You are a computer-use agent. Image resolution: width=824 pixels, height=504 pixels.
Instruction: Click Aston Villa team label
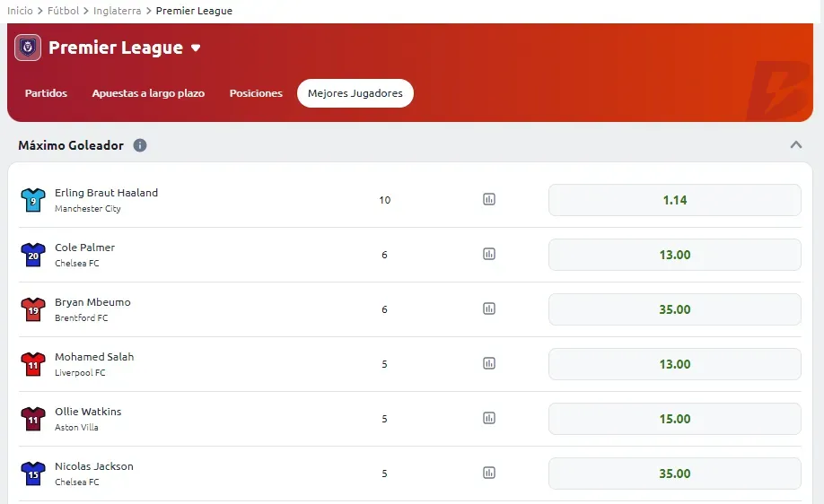pos(76,428)
